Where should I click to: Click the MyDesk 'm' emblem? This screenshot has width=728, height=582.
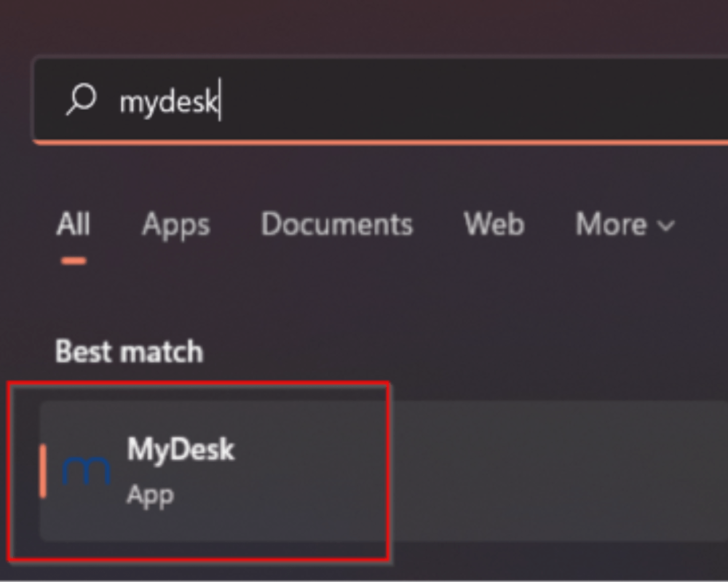[x=87, y=473]
